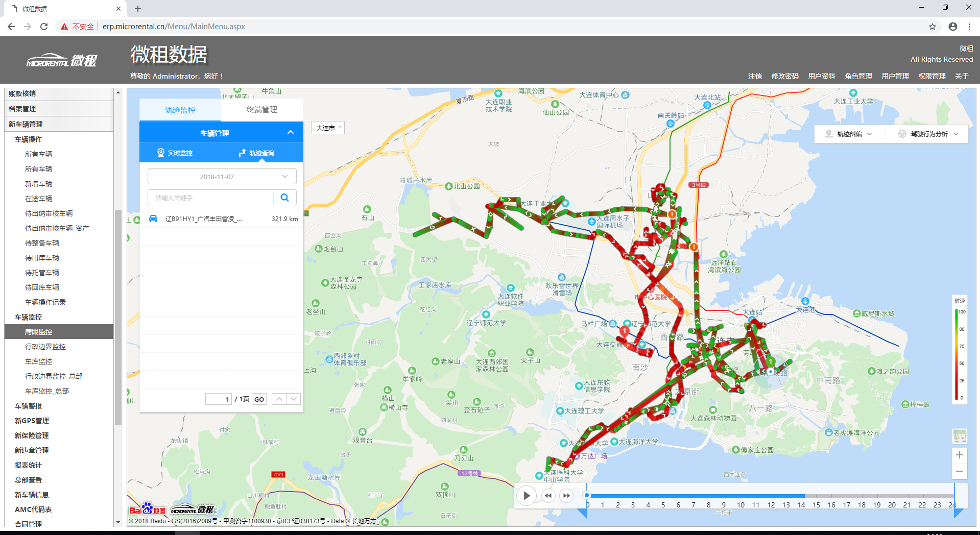The image size is (980, 535).
Task: Click the rewind playback button
Action: pos(548,496)
